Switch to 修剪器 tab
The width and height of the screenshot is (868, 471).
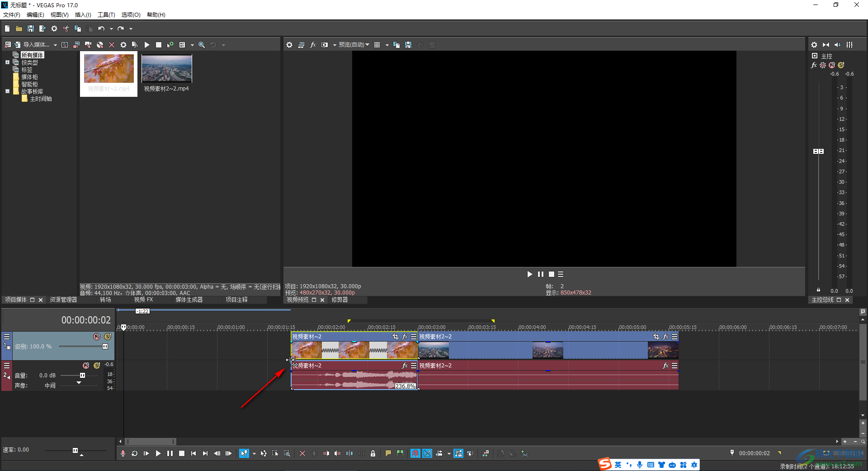click(340, 300)
